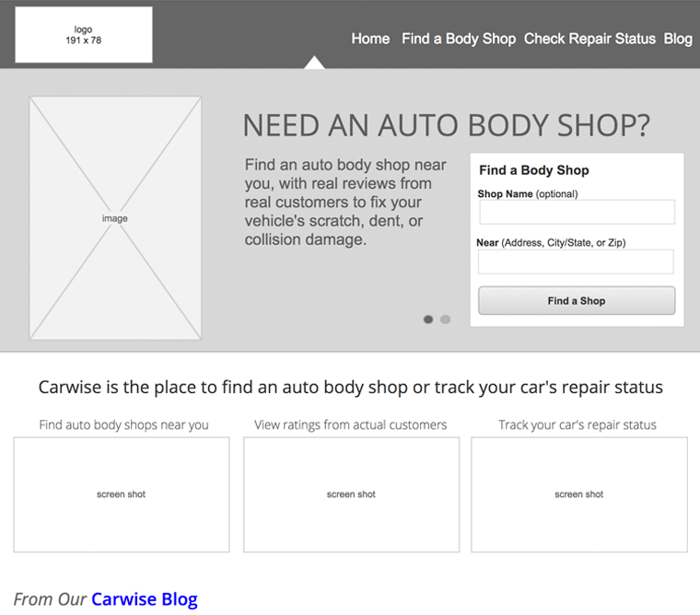Open the Home navigation item
The width and height of the screenshot is (700, 615).
[370, 39]
